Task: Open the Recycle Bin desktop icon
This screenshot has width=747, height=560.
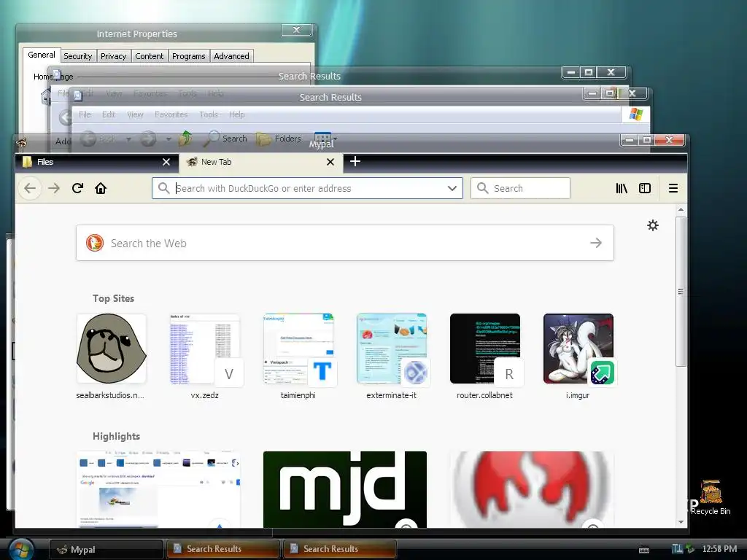Action: click(x=711, y=497)
